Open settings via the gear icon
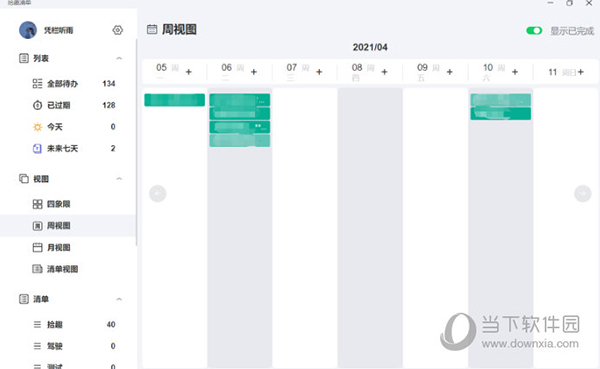The height and width of the screenshot is (369, 600). [117, 30]
